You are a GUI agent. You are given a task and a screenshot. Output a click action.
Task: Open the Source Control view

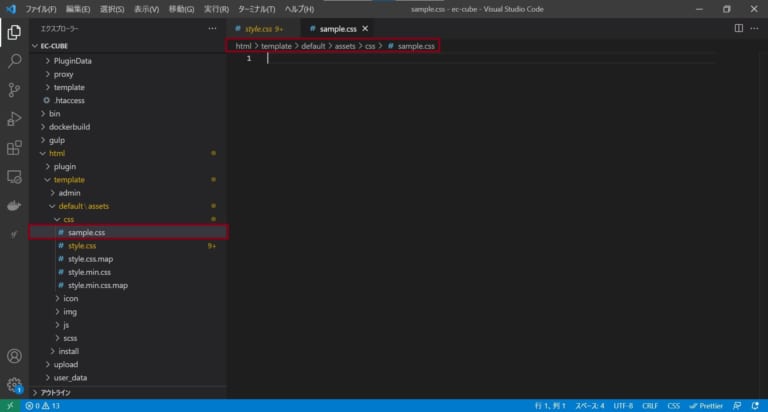coord(14,90)
